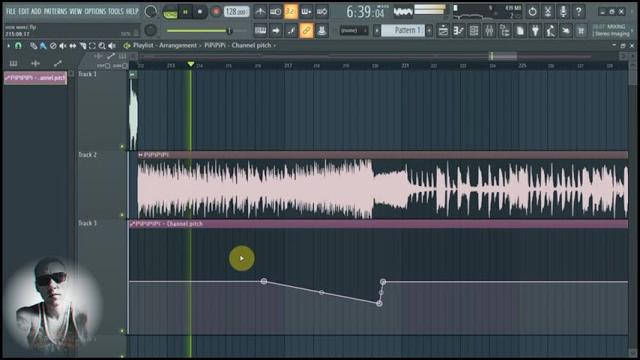Image resolution: width=640 pixels, height=360 pixels.
Task: Open tempo tapper icon
Action: (550, 31)
